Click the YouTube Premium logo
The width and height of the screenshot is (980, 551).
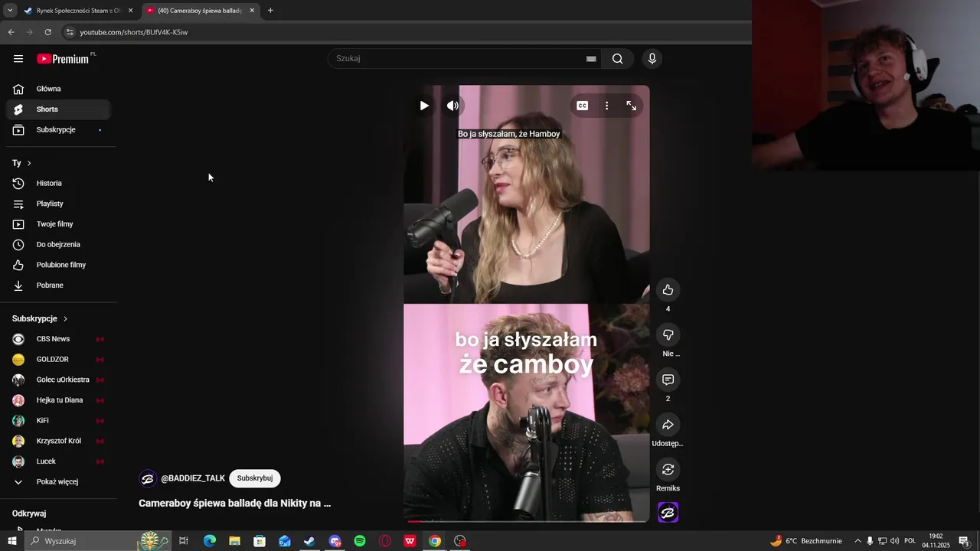coord(63,59)
